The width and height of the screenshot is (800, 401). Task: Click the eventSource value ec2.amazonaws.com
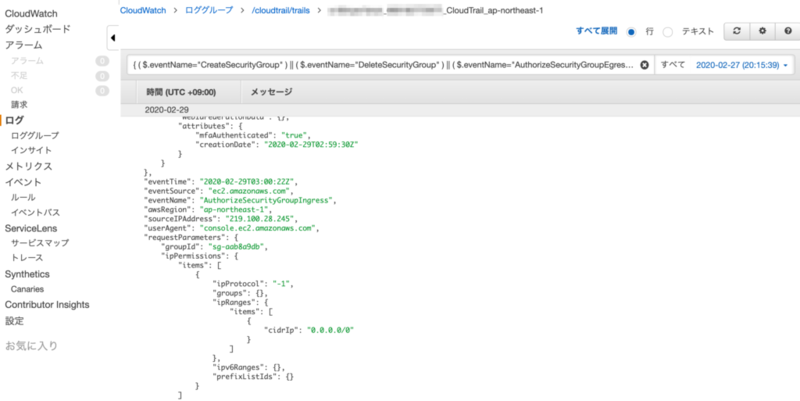[x=251, y=191]
